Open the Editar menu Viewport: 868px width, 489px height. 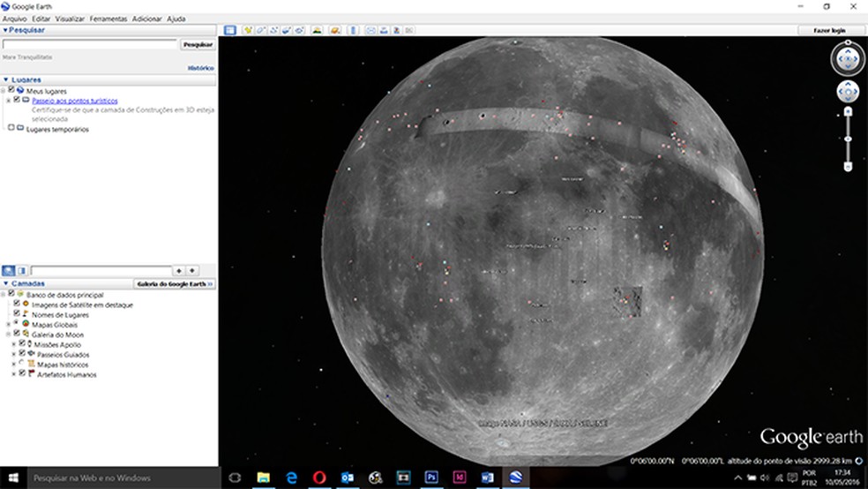pos(41,19)
